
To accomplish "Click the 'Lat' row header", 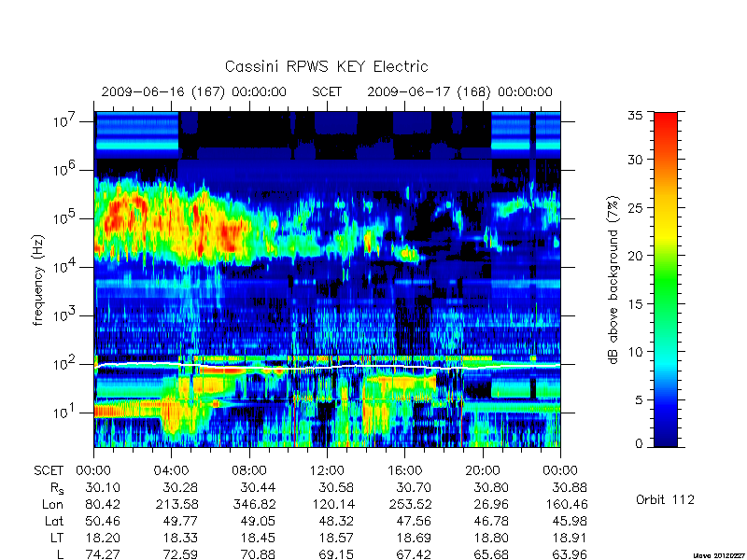I will tap(54, 522).
